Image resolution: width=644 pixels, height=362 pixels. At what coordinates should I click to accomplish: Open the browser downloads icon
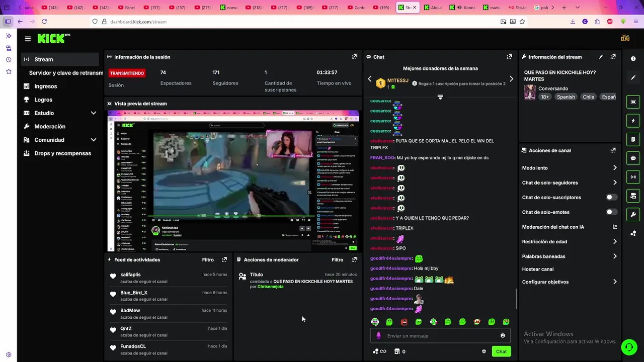click(x=573, y=22)
